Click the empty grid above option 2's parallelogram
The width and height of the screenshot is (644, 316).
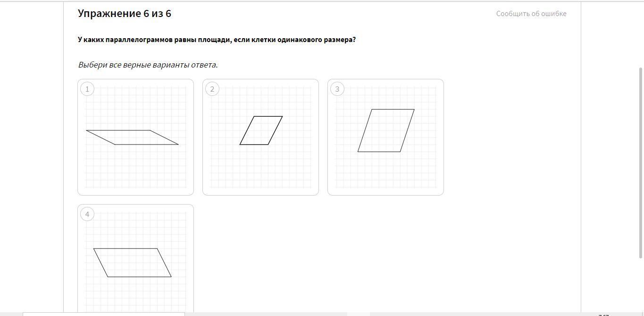[260, 101]
